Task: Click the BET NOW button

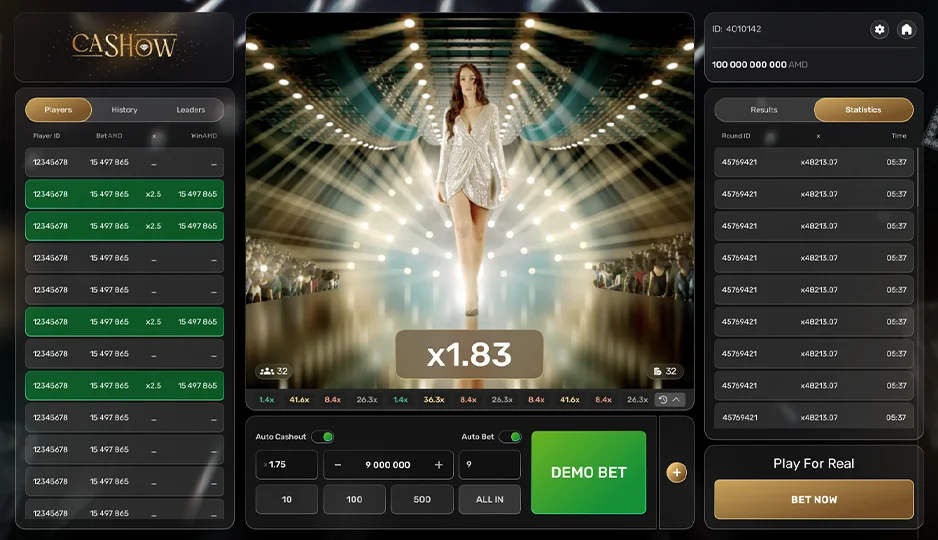Action: [813, 499]
